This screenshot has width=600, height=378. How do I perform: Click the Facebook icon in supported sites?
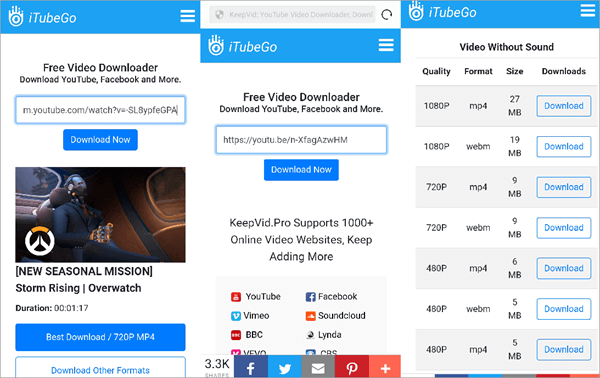click(310, 297)
